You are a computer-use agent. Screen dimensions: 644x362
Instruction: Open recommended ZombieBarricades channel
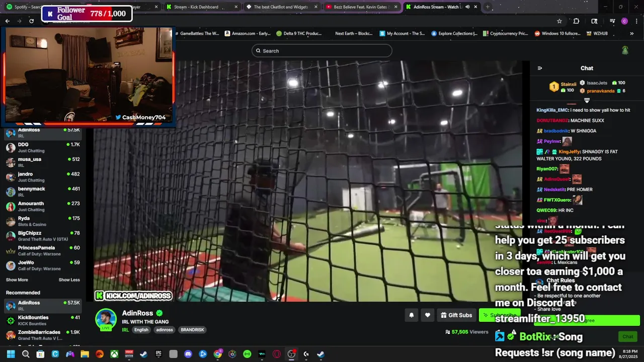[43, 335]
